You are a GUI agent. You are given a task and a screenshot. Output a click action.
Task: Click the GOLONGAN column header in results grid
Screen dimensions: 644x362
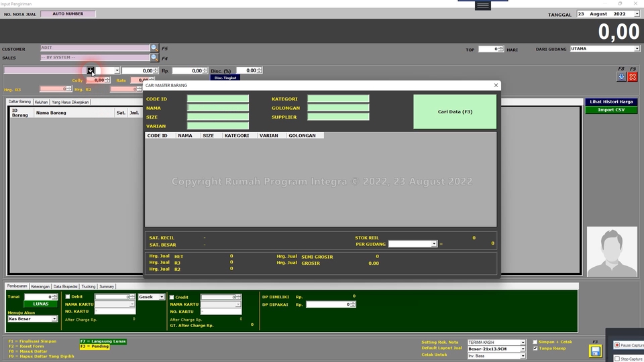(305, 135)
